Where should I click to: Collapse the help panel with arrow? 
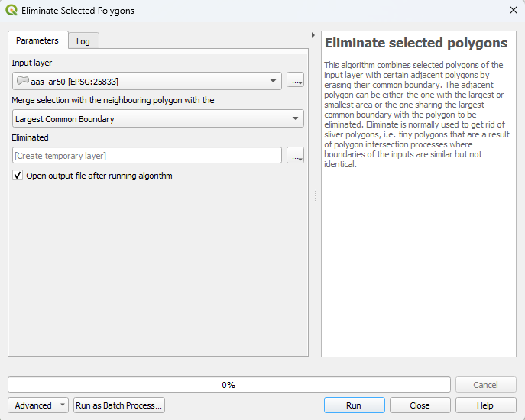tap(313, 35)
